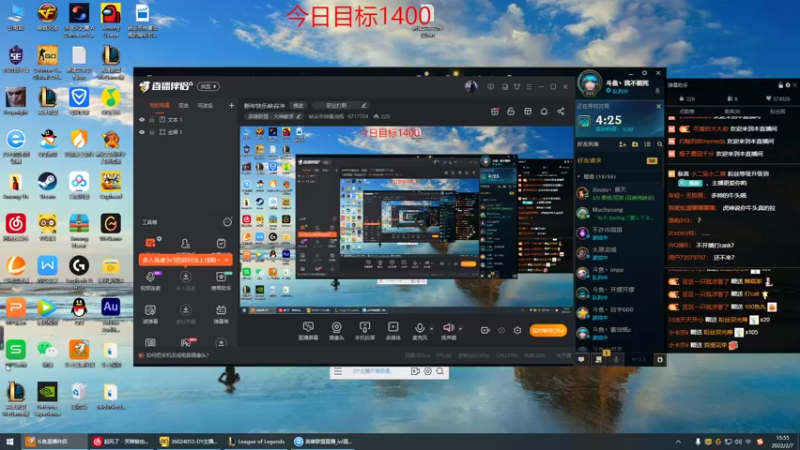Click new folder icon in League friends list
Viewport: 800px width, 450px height.
(x=635, y=144)
